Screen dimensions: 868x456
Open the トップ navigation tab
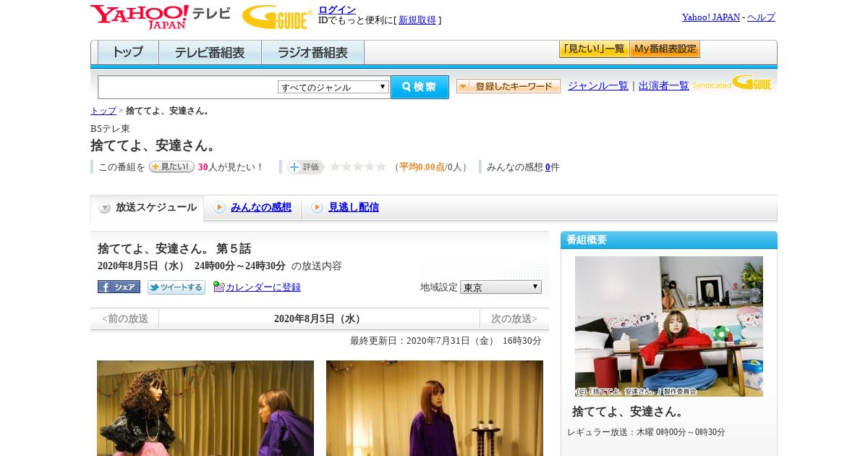[128, 53]
